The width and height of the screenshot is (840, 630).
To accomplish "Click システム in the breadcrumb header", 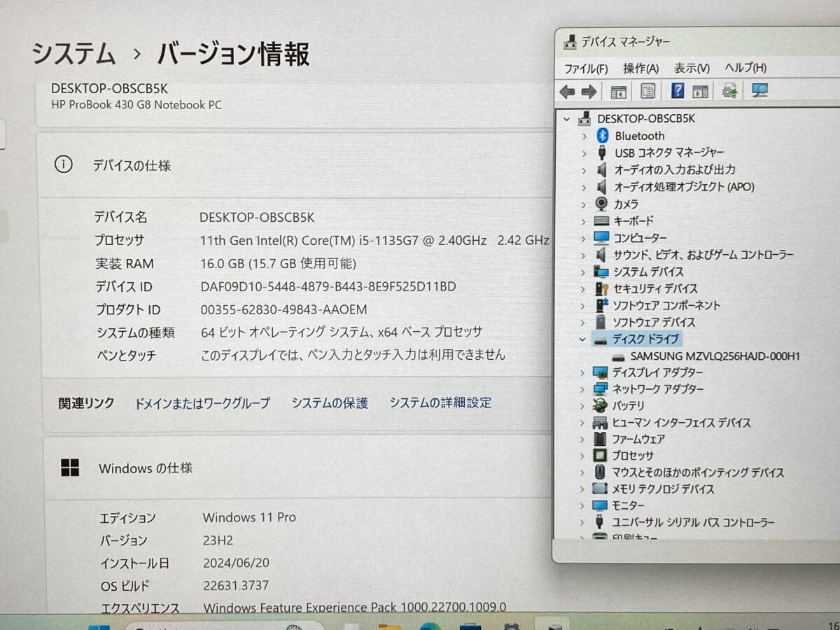I will (x=74, y=54).
